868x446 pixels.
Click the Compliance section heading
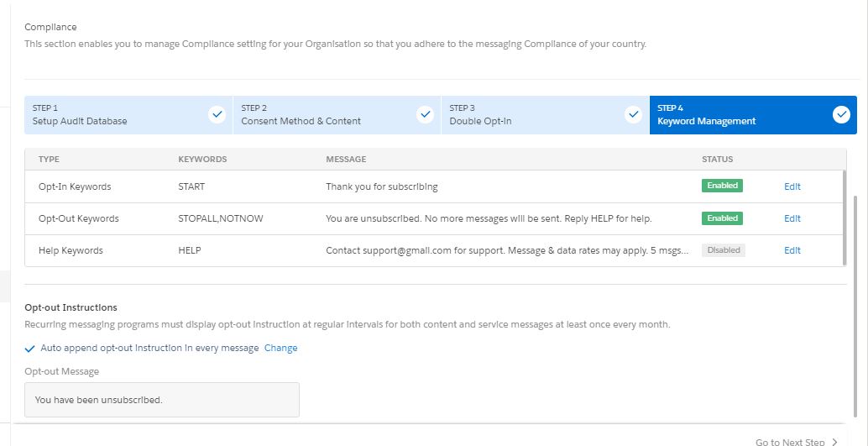coord(50,27)
